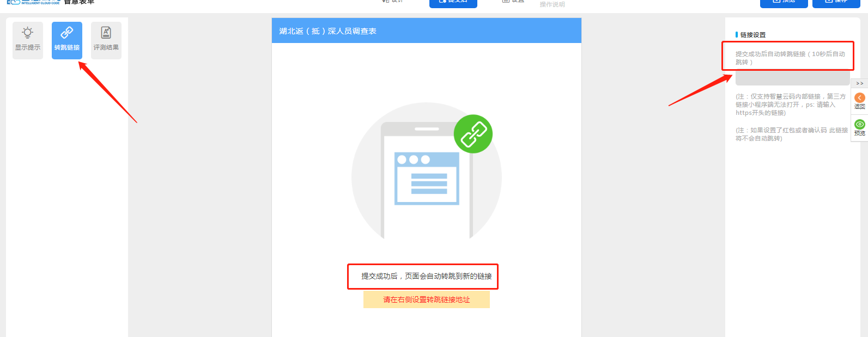Select the 转跳链接 chain-link tool
This screenshot has height=337, width=868.
(x=67, y=40)
